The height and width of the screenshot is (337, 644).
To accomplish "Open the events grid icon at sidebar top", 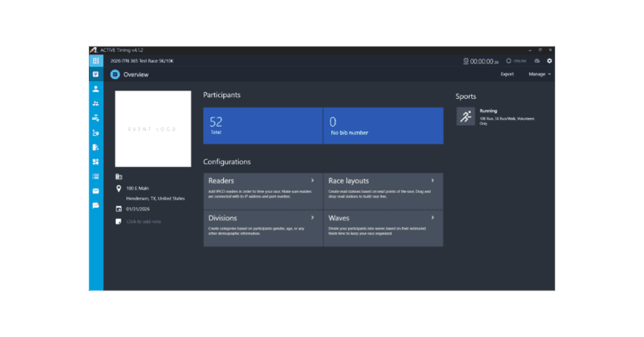I will 96,60.
